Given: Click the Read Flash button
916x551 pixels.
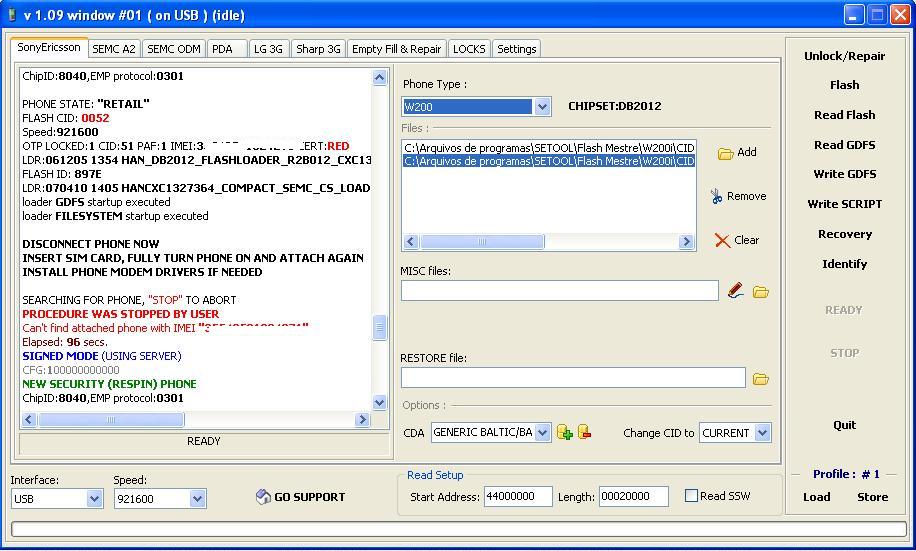Looking at the screenshot, I should pyautogui.click(x=844, y=115).
